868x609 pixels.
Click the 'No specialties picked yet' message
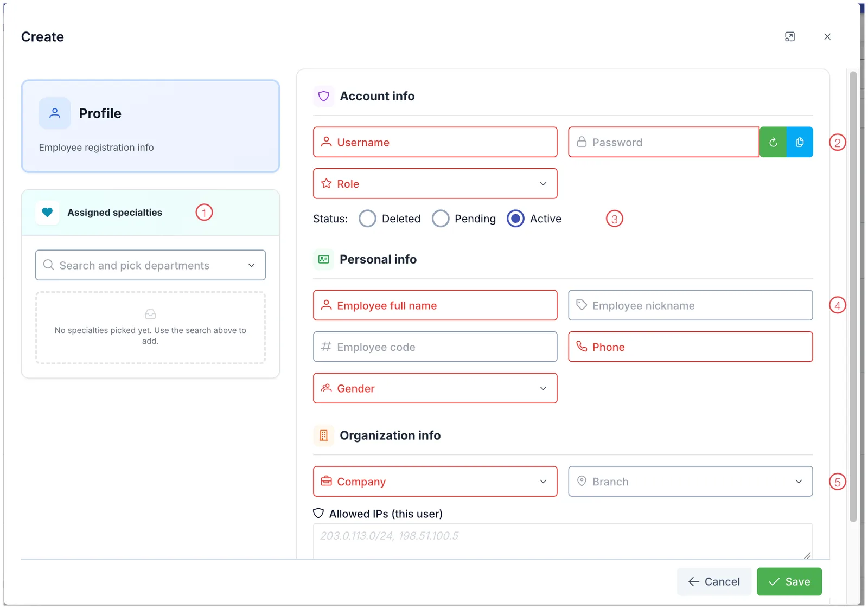150,335
